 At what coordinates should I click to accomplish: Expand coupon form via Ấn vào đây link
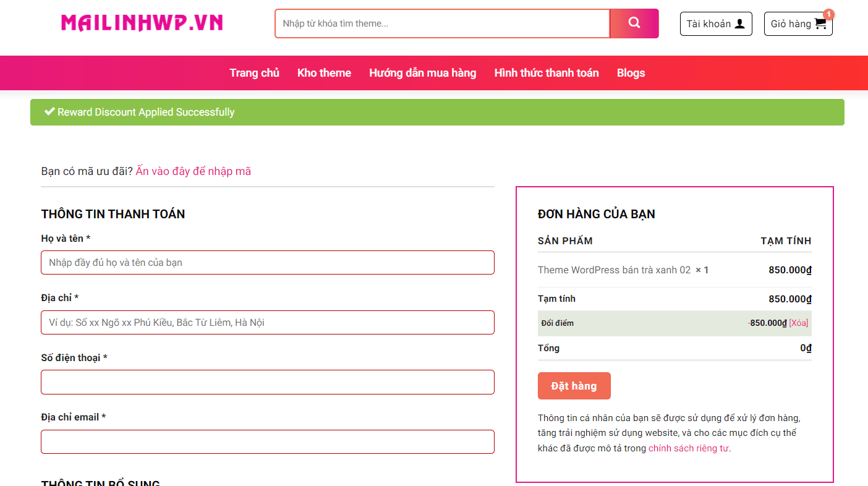click(x=194, y=171)
